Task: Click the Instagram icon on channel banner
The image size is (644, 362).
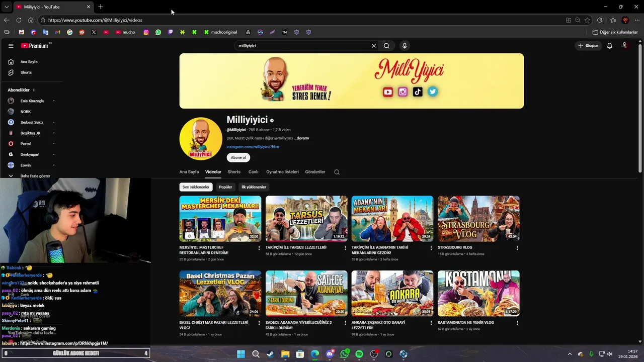Action: pos(403,92)
